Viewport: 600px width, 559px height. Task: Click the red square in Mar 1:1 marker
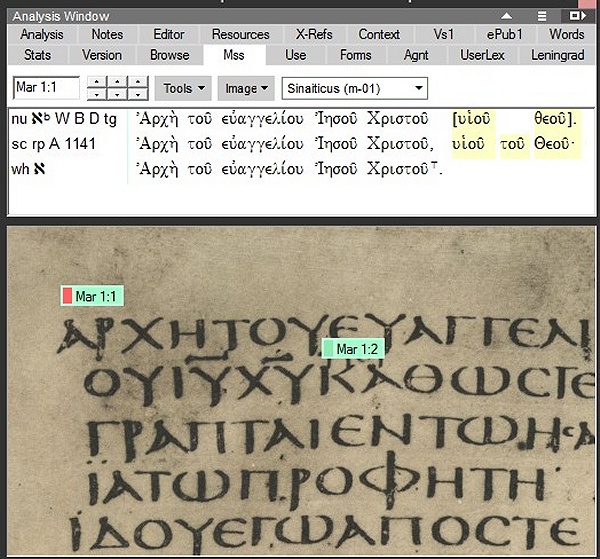coord(67,296)
